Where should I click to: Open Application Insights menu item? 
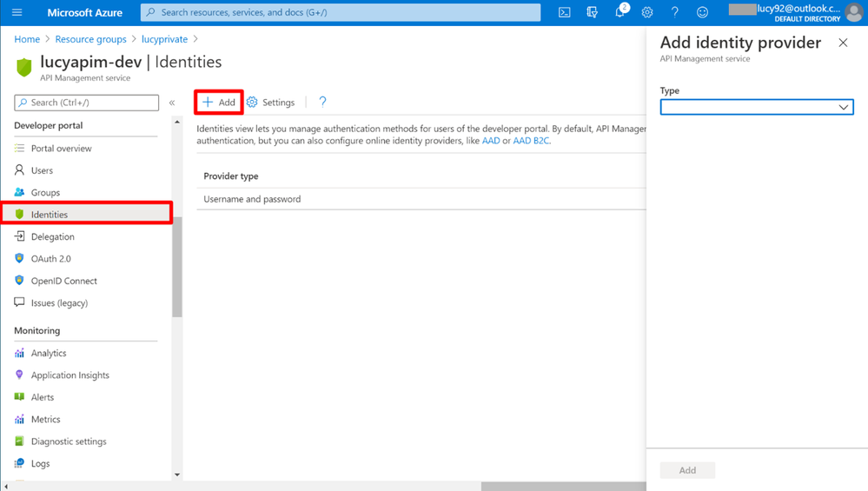(x=70, y=375)
